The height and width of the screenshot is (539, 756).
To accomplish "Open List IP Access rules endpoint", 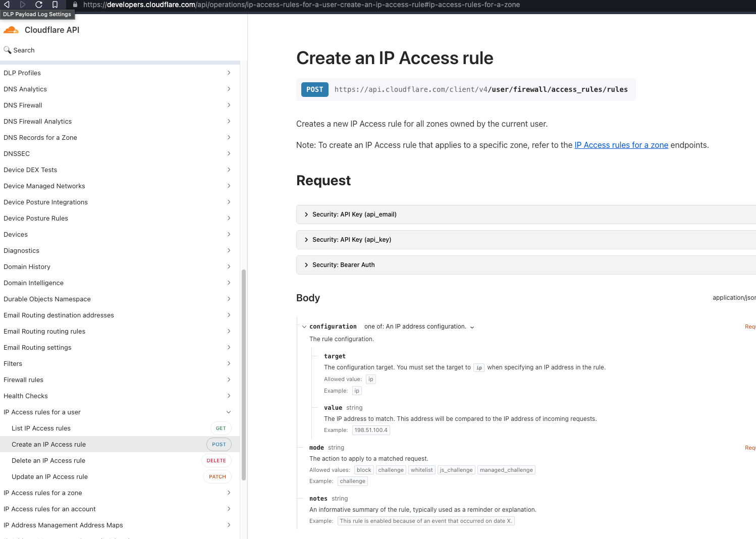I will [x=41, y=428].
